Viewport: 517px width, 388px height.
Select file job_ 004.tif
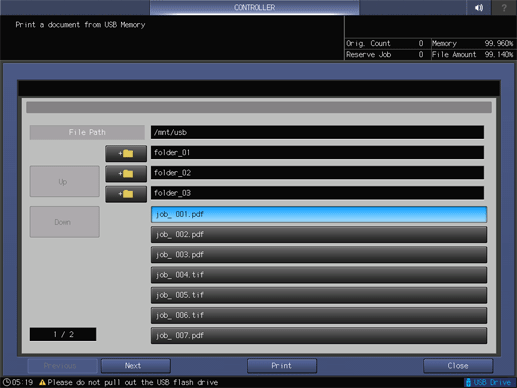click(x=319, y=275)
